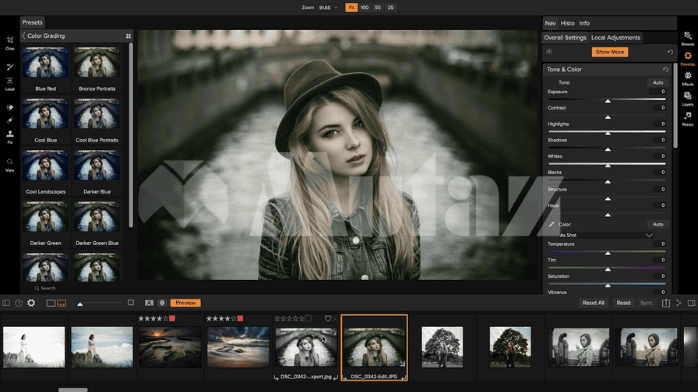698x392 pixels.
Task: Apply the Cool Blue Portraits preset
Action: [x=97, y=120]
